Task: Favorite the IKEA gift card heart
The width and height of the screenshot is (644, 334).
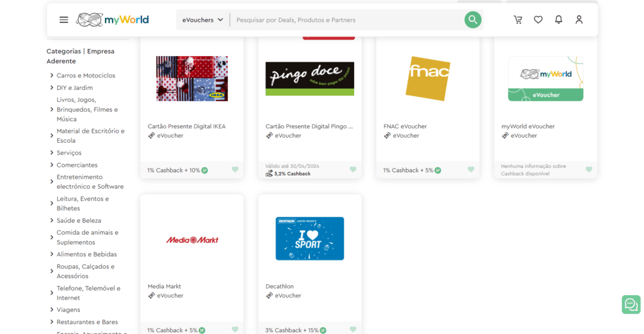Action: point(235,169)
